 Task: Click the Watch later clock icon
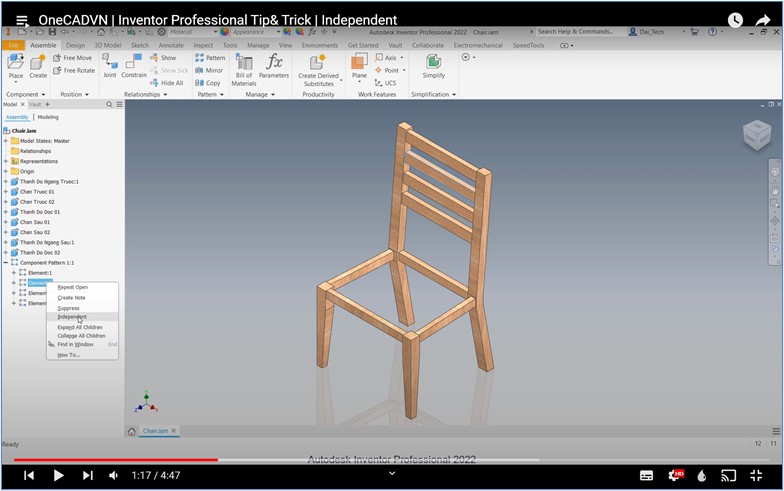tap(735, 20)
